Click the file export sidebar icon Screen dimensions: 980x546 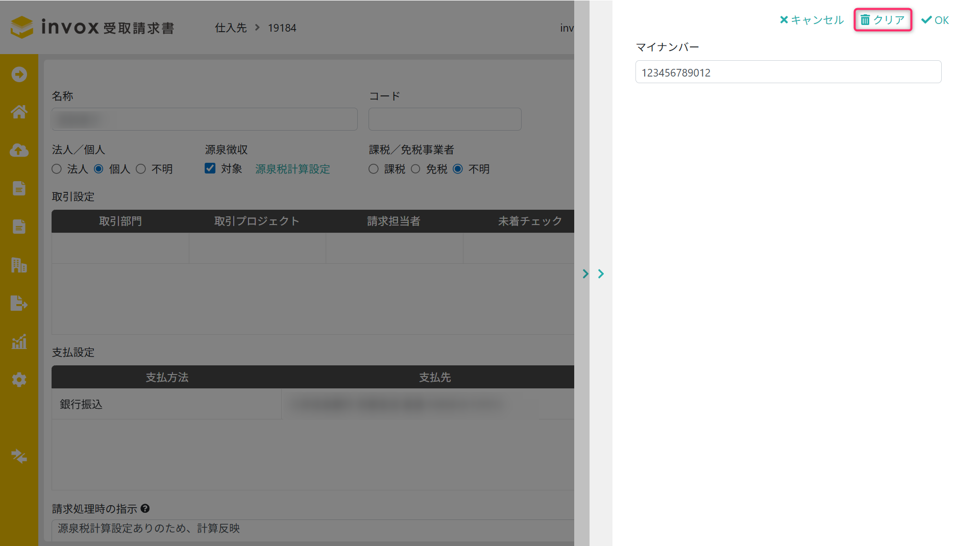(x=19, y=303)
